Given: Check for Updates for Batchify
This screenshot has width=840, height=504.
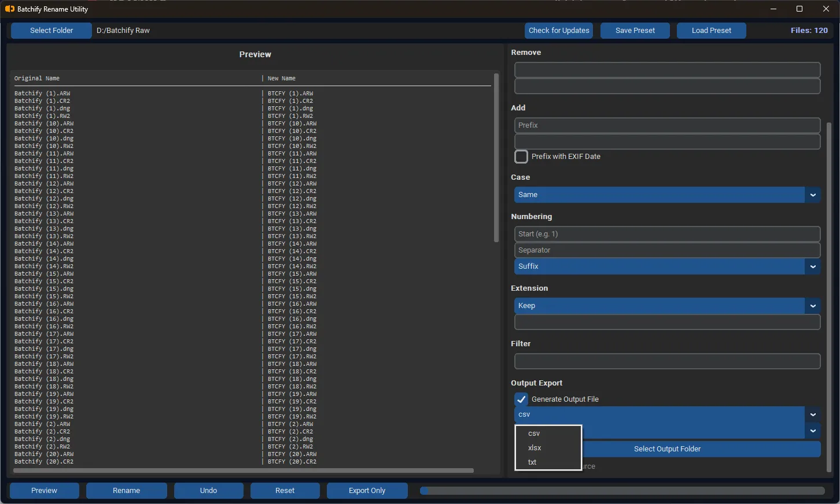Looking at the screenshot, I should (x=558, y=30).
